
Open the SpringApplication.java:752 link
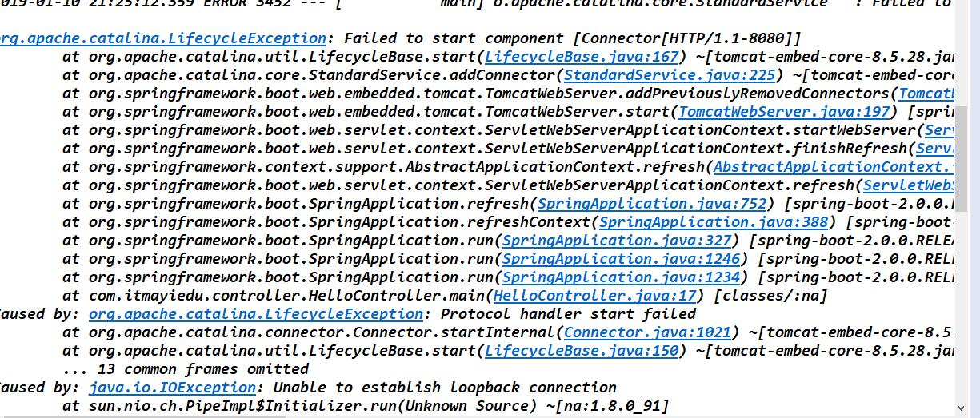click(652, 204)
